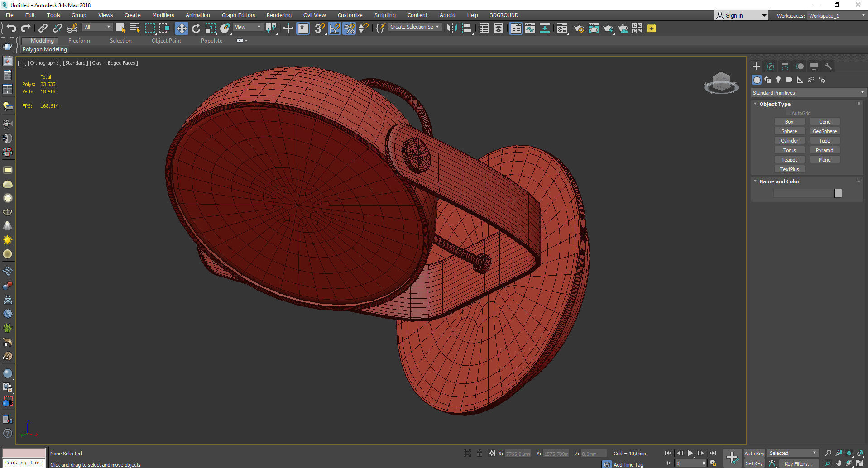Screen dimensions: 868x468
Task: Collapse the Object Type rollout
Action: (x=775, y=104)
